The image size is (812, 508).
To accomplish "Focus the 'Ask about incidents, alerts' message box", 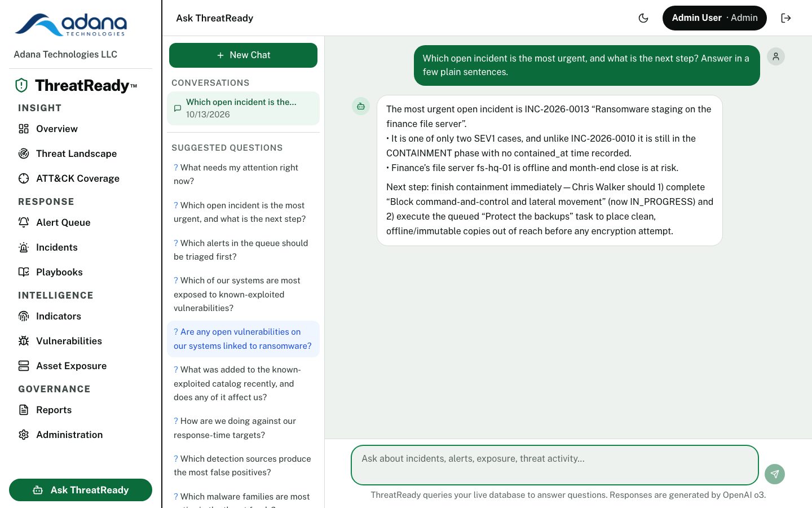I will pos(555,465).
